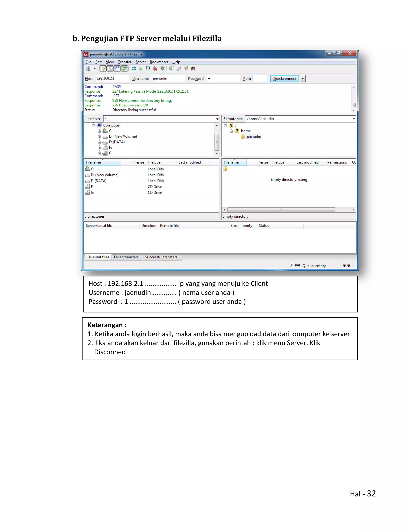The width and height of the screenshot is (411, 532).
Task: Open the Edit menu
Action: tap(98, 62)
